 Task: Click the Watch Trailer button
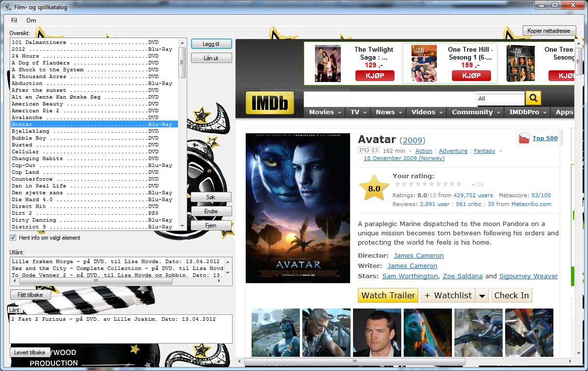coord(388,295)
